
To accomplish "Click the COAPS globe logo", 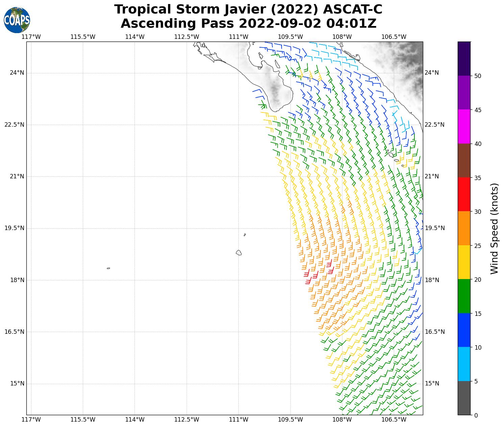I will tap(17, 20).
